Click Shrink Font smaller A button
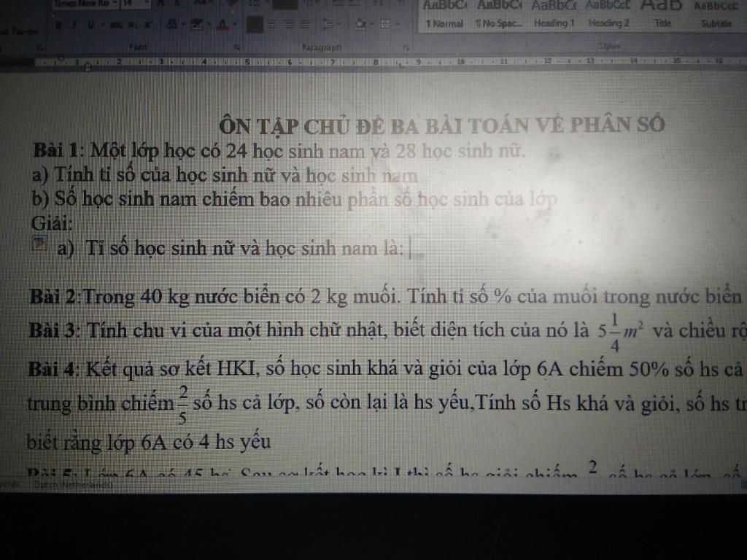 click(177, 4)
